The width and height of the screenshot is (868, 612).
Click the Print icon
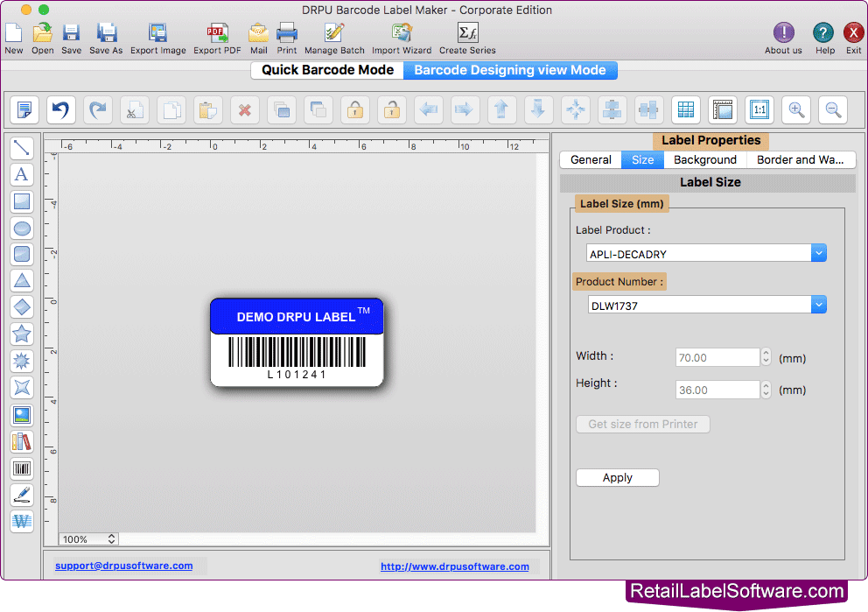coord(287,33)
